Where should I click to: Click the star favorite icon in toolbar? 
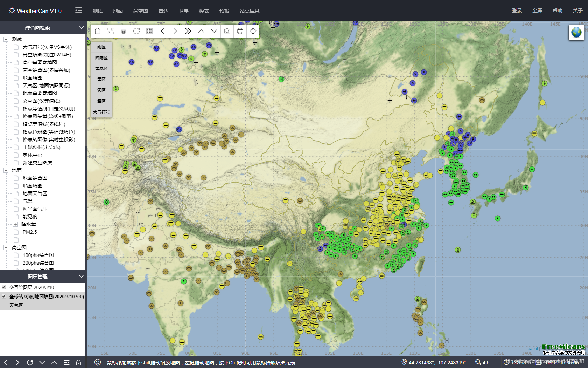pyautogui.click(x=253, y=31)
